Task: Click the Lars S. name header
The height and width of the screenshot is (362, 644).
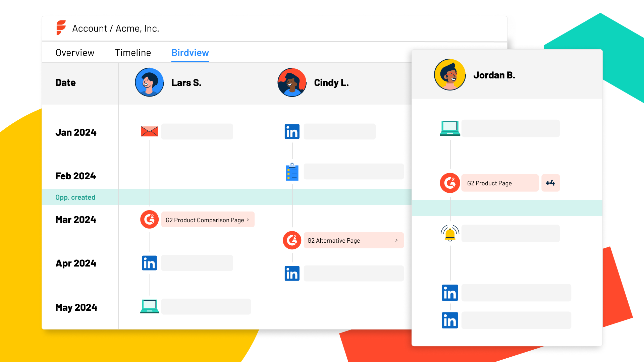Action: [x=186, y=83]
